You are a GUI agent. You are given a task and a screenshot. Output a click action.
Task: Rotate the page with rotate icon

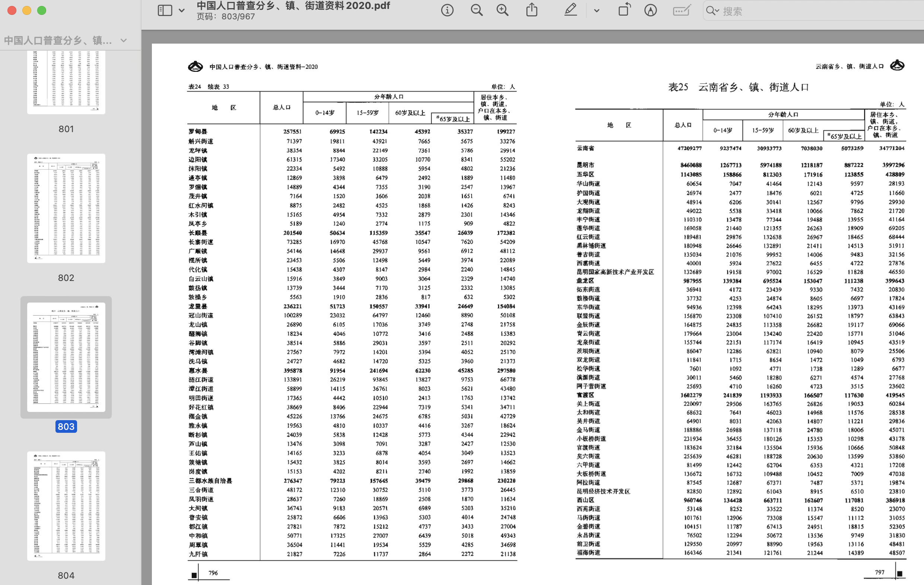pos(624,10)
